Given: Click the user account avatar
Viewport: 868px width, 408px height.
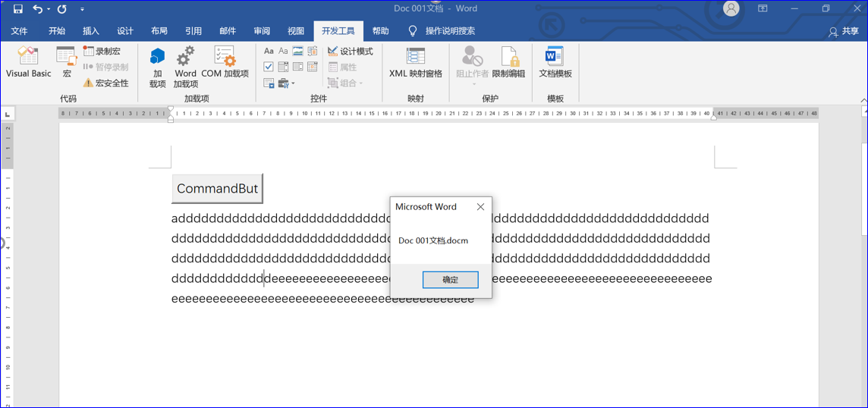Looking at the screenshot, I should pyautogui.click(x=731, y=8).
